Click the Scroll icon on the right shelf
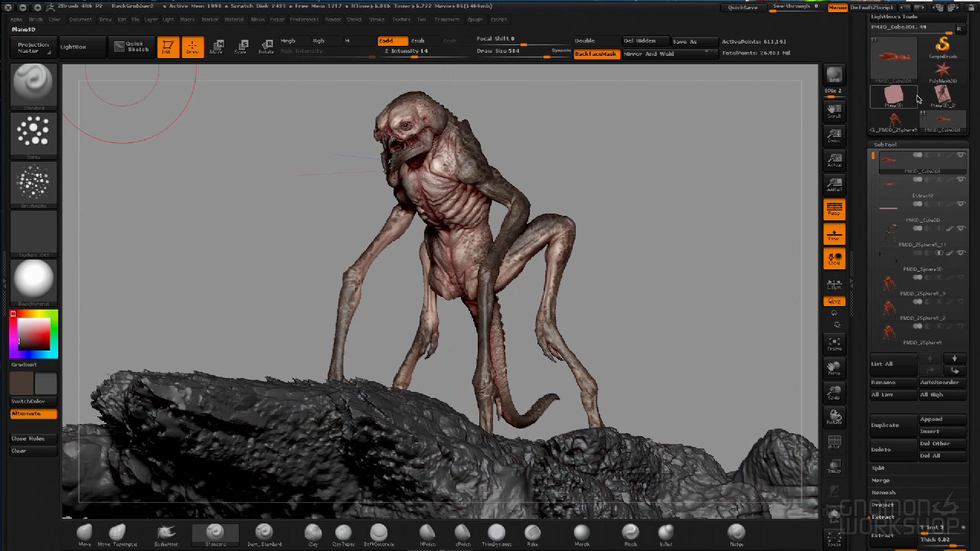This screenshot has height=551, width=980. 834,109
